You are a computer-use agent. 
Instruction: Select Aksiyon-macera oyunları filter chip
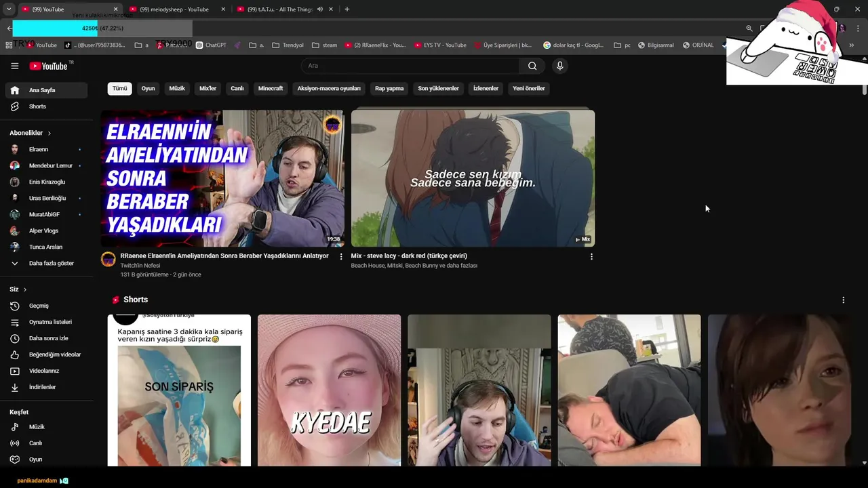pos(329,88)
